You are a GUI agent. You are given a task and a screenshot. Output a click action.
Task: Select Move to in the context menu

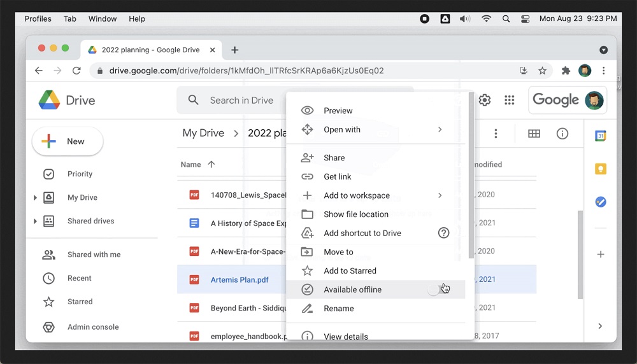(376, 252)
